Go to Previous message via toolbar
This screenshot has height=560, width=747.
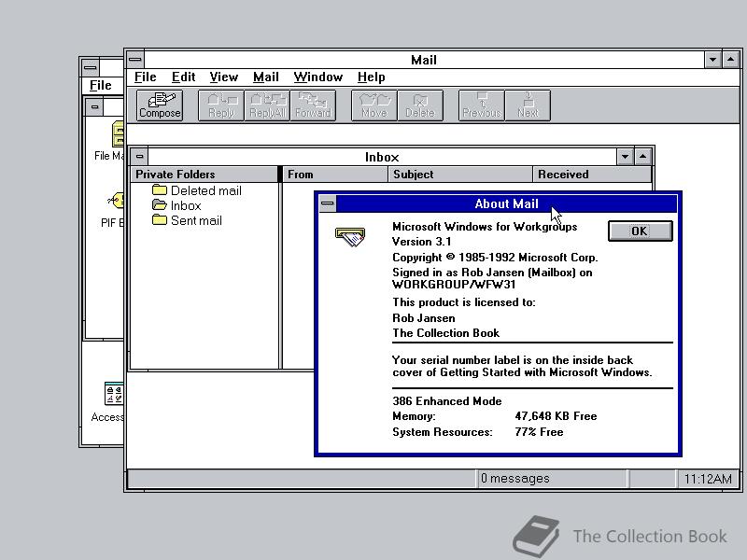(482, 105)
